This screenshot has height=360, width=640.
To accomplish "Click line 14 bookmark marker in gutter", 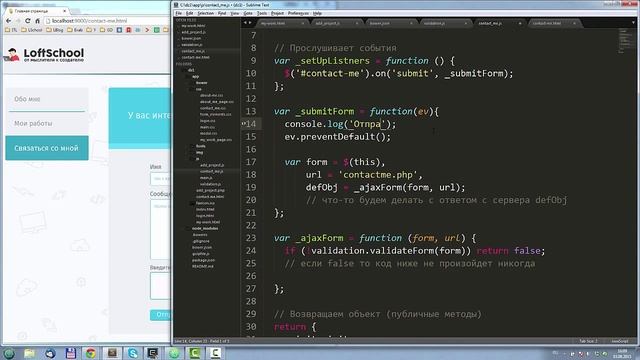I will click(243, 123).
